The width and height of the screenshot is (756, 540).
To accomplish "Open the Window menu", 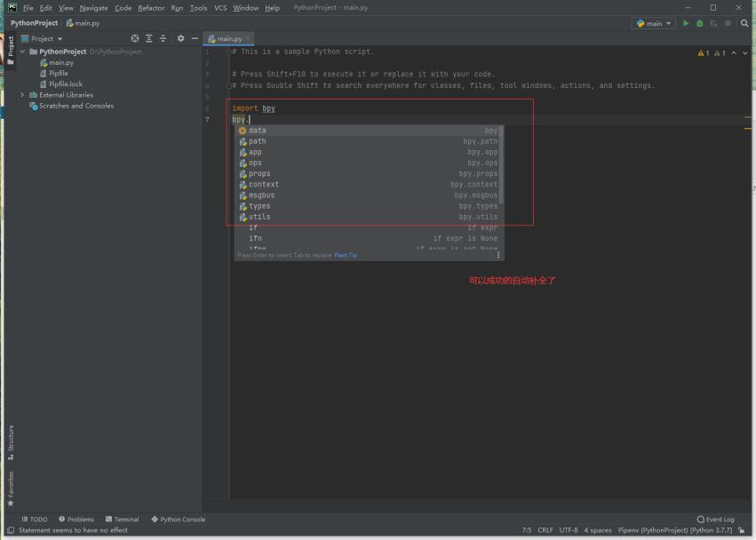I will click(246, 8).
